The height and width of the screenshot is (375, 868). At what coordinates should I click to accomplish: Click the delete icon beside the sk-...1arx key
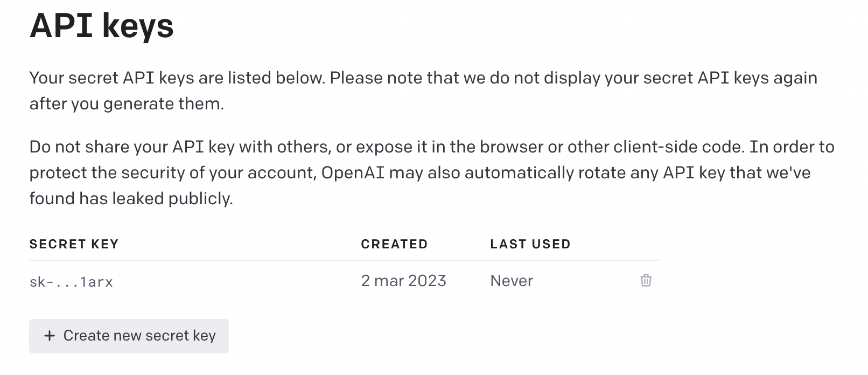point(646,281)
